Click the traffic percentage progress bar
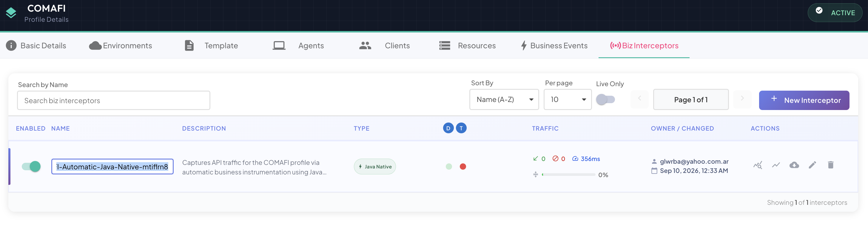Screen dimensions: 868x226 [568, 175]
